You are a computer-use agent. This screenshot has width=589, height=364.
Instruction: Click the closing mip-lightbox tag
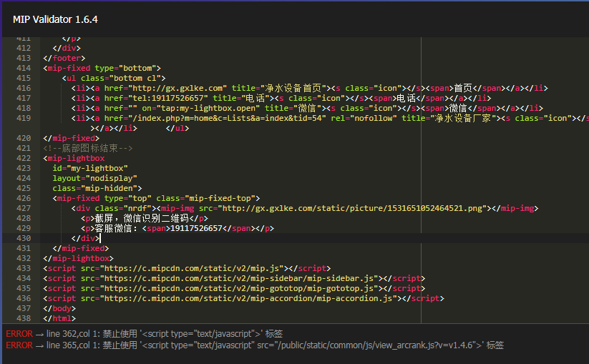79,258
